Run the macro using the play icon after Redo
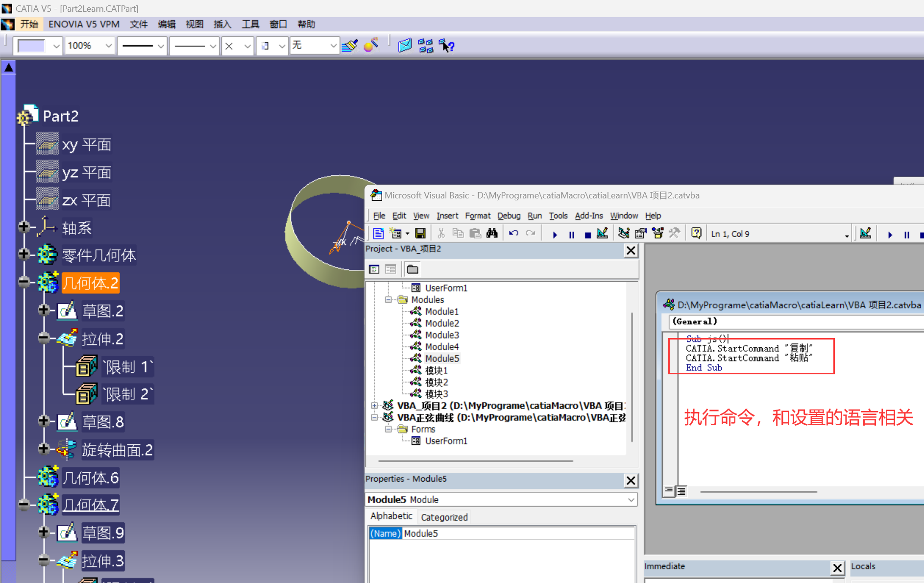 click(x=555, y=235)
